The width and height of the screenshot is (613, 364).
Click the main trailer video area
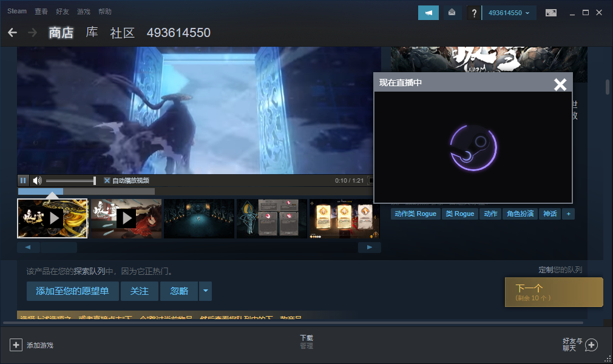coord(199,110)
